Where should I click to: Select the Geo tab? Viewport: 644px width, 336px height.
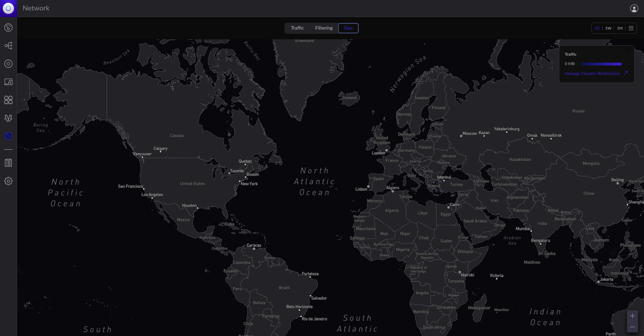(348, 28)
